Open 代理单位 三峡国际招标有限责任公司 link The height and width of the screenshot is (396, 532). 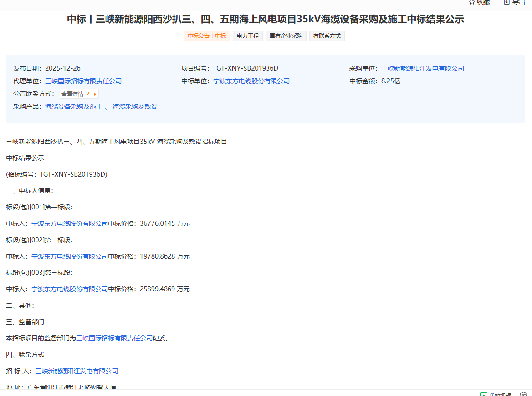[x=83, y=81]
